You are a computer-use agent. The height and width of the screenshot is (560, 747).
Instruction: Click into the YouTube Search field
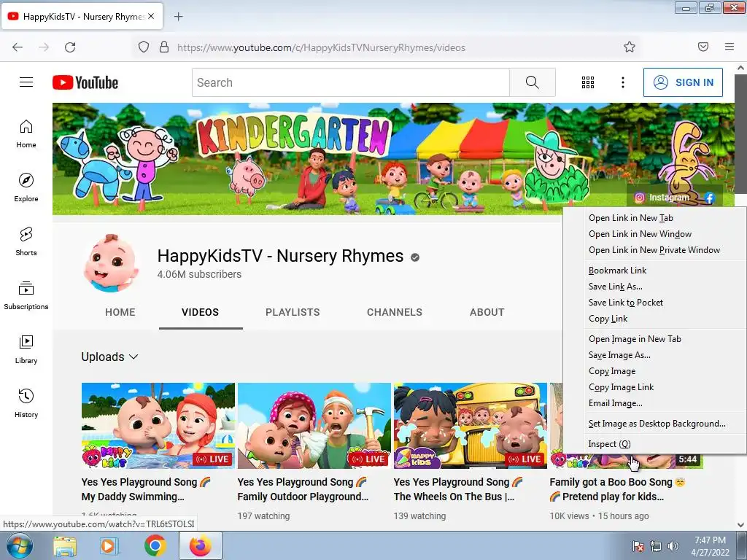(x=351, y=82)
